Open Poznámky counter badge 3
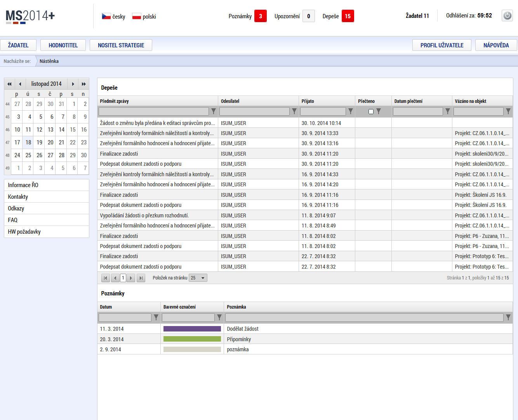The height and width of the screenshot is (420, 518). [261, 16]
